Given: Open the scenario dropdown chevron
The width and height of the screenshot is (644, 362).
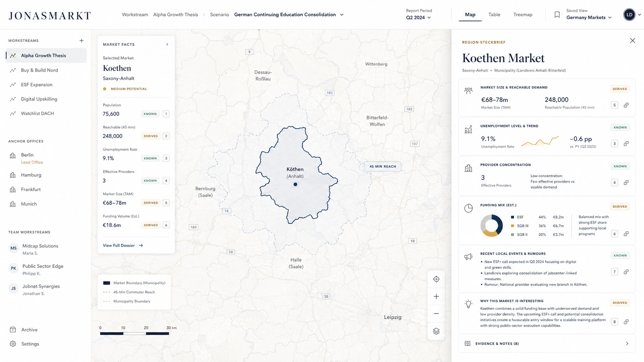Looking at the screenshot, I should (x=342, y=15).
